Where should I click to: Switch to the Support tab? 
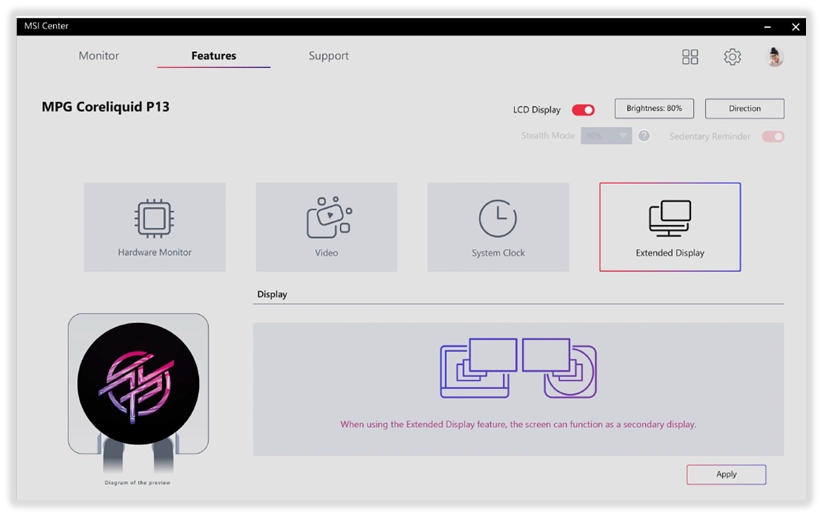coord(329,56)
